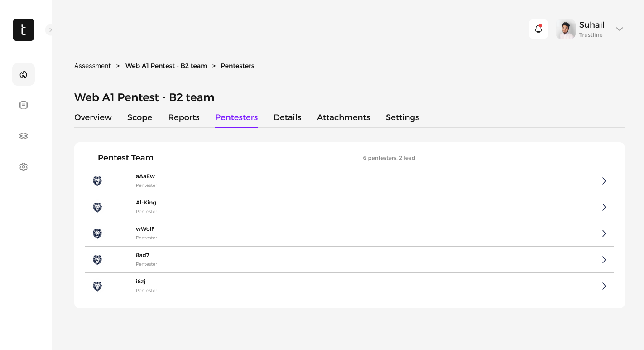Expand the wWolF pentester row chevron

tap(604, 233)
